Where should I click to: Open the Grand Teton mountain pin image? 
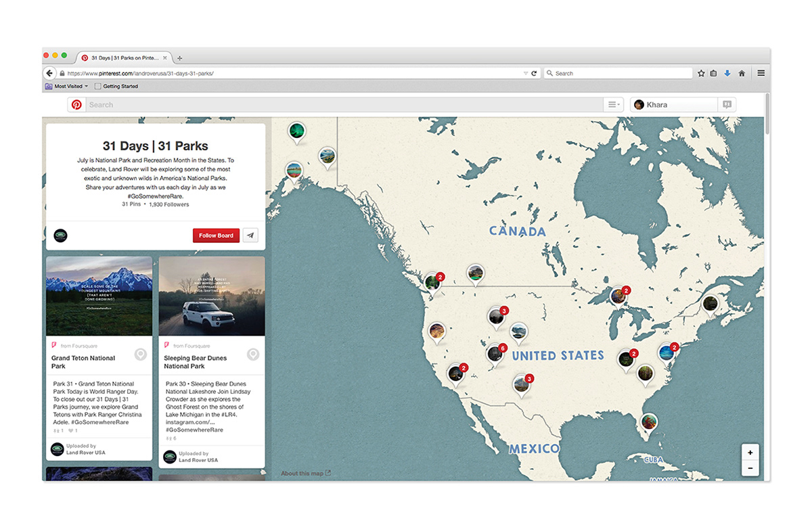(x=99, y=296)
